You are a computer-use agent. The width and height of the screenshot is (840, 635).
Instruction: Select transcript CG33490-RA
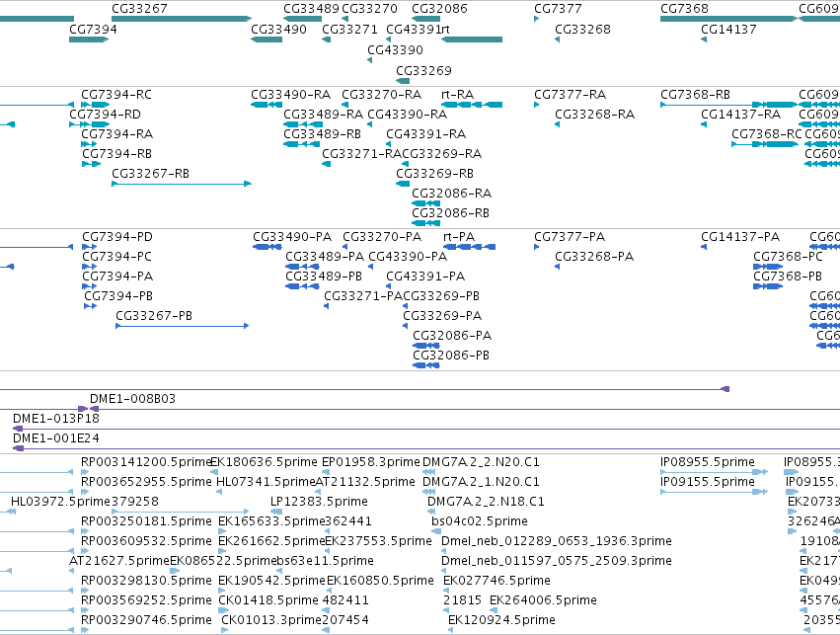(x=267, y=105)
